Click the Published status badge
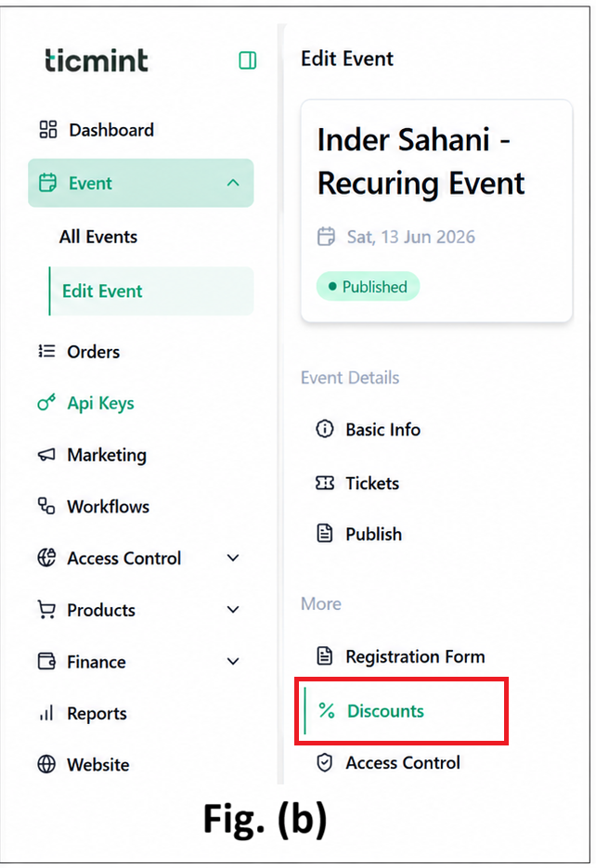Viewport: 596px width, 868px height. [368, 286]
